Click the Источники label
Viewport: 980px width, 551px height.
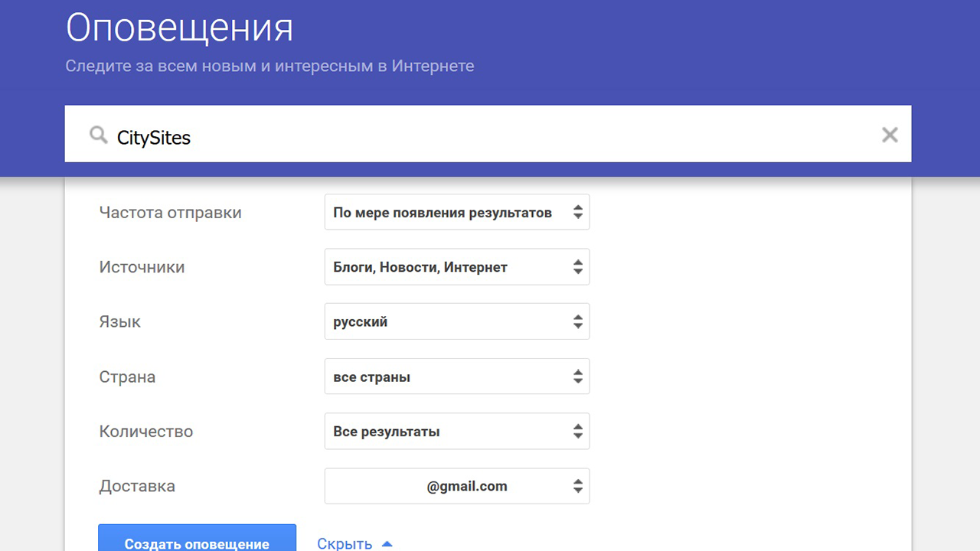pos(142,267)
